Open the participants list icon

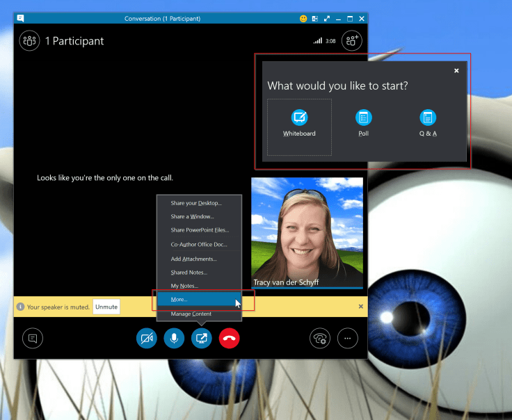pyautogui.click(x=29, y=41)
